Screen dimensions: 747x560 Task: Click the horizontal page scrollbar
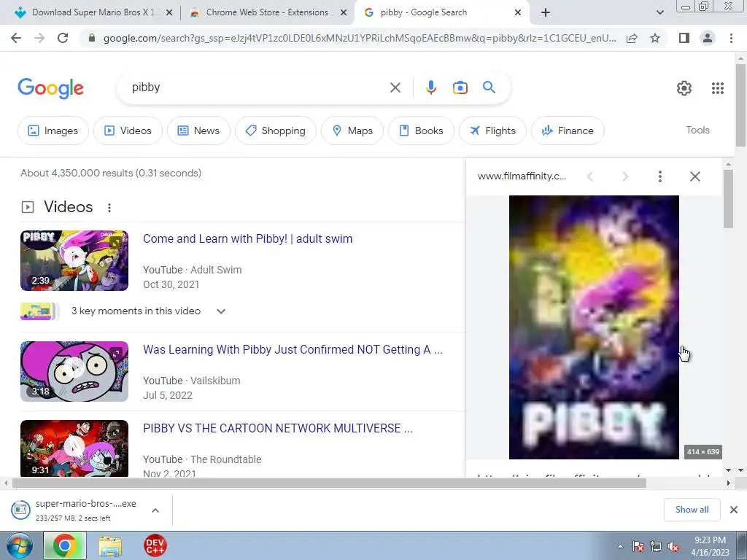click(x=329, y=483)
